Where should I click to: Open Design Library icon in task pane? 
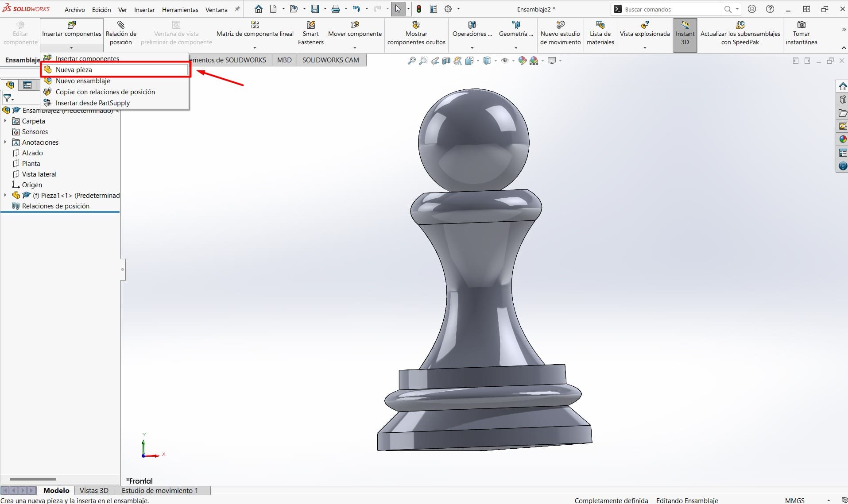pos(843,100)
